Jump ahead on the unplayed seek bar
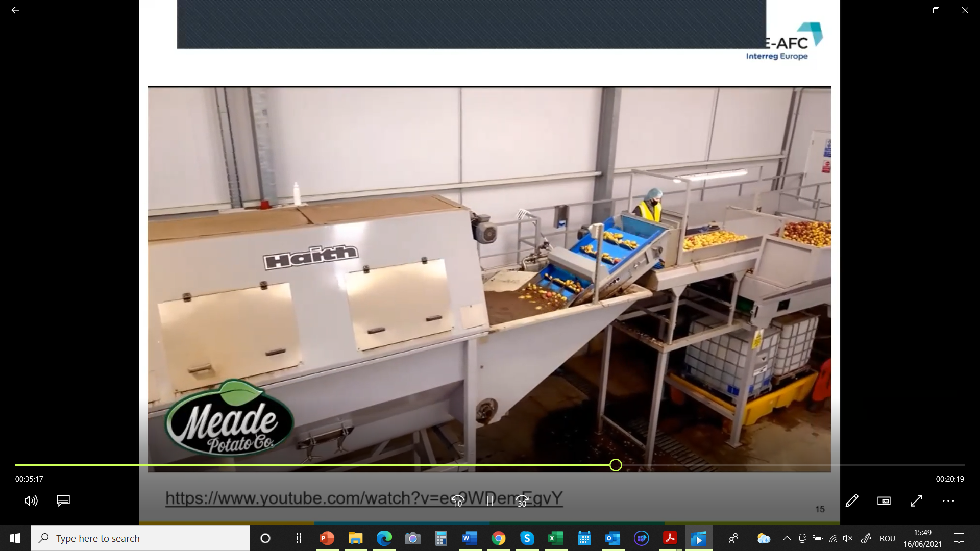 tap(793, 465)
